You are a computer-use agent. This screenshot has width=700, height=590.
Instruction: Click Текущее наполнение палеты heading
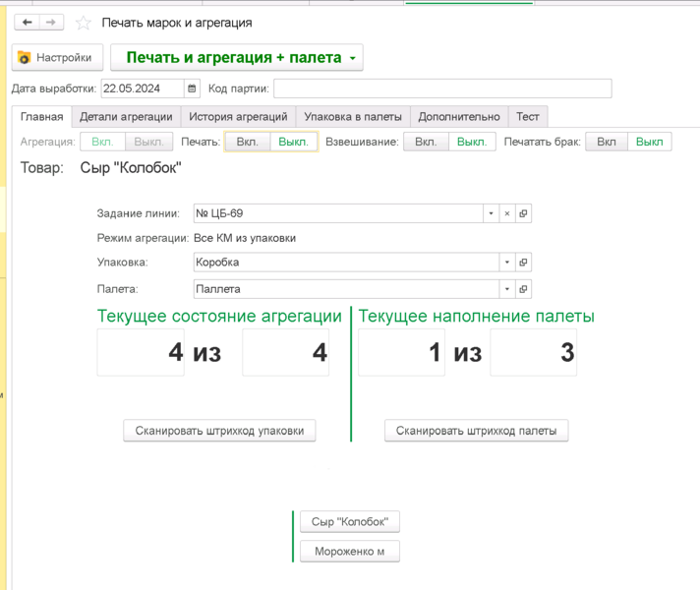[477, 317]
